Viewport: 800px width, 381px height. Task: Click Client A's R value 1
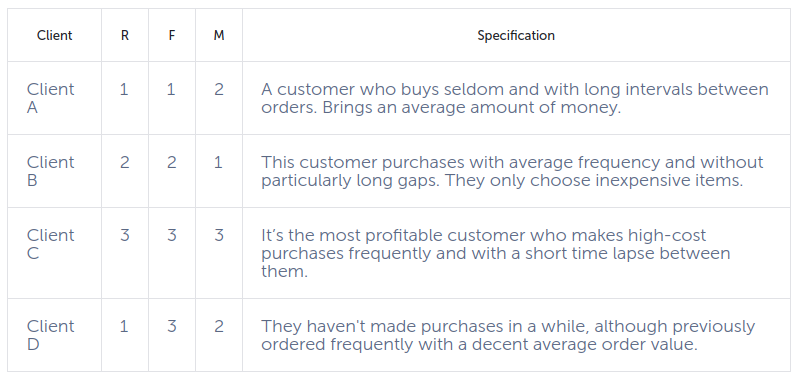click(124, 90)
